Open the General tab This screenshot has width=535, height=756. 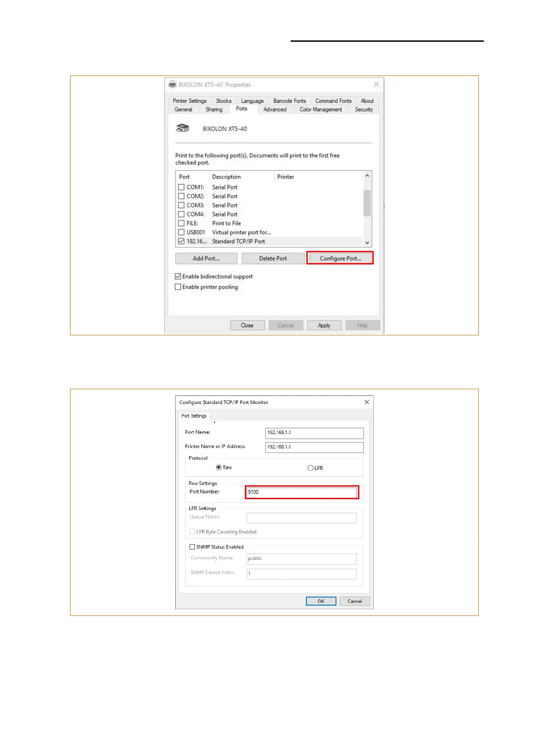tap(183, 110)
